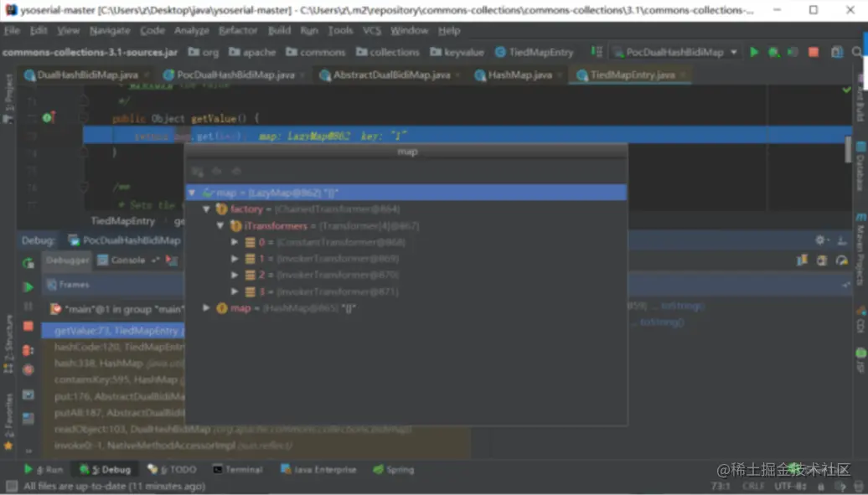Select the "main"@1 thread entry
868x495 pixels.
[x=117, y=309]
